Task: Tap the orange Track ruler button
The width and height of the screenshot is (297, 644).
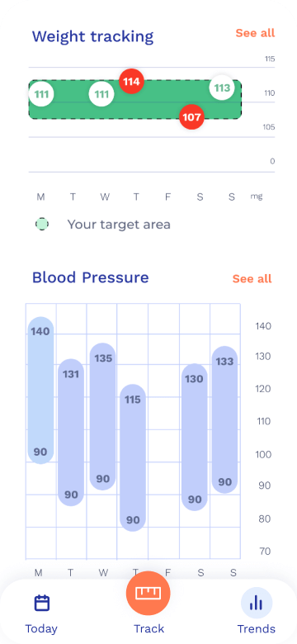Action: coord(148,593)
